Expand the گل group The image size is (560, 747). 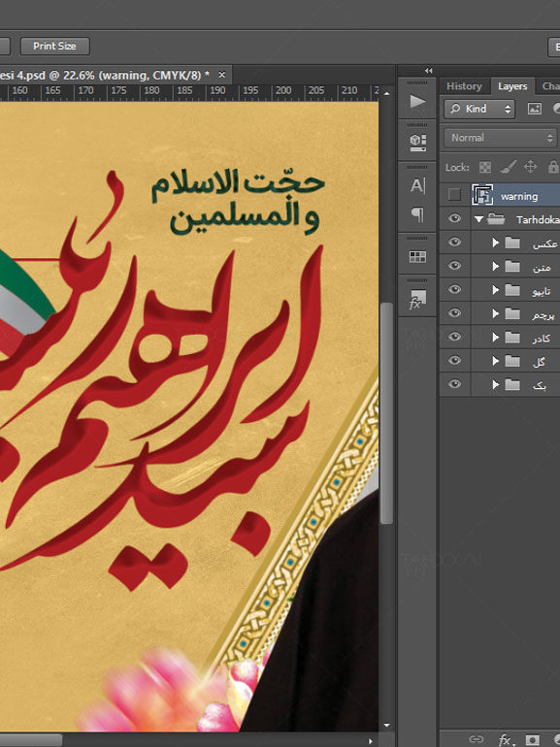(496, 361)
